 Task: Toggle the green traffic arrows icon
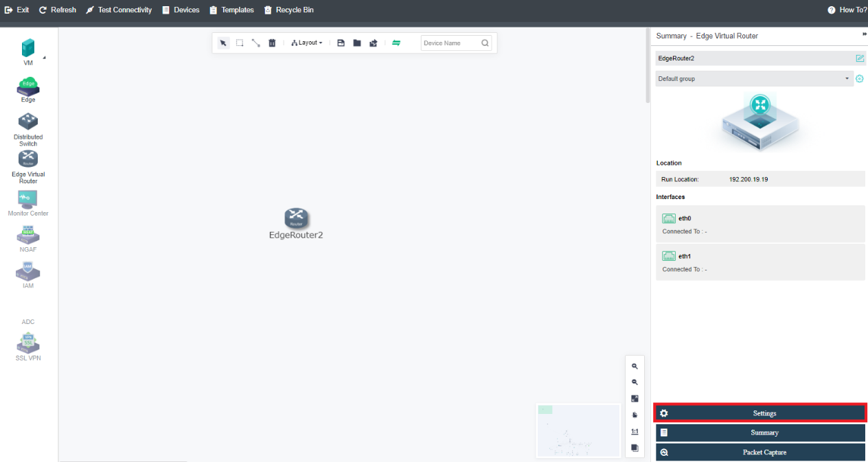[396, 43]
